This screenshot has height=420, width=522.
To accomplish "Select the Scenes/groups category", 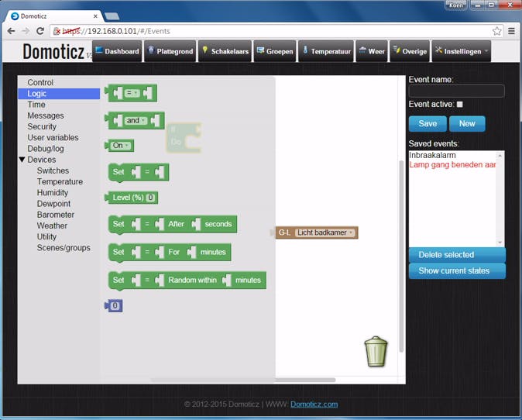I will coord(64,248).
